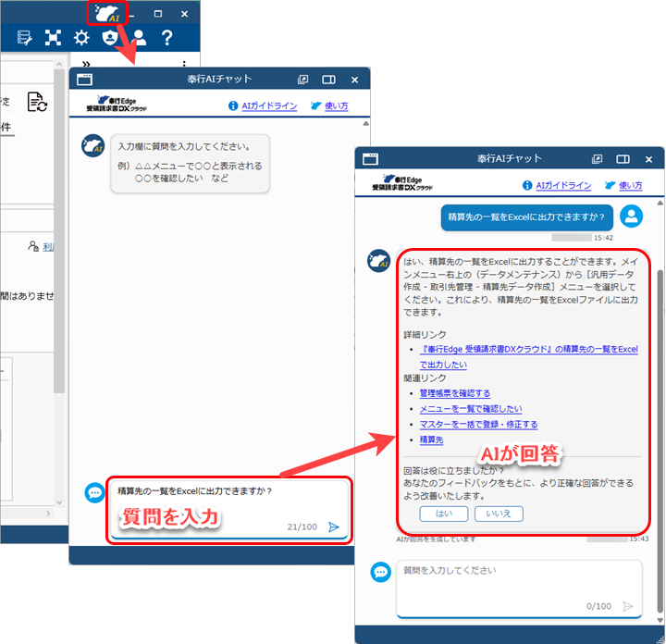The height and width of the screenshot is (644, 666).
Task: Click AI cloud avatar beside the answer
Action: coord(378,260)
